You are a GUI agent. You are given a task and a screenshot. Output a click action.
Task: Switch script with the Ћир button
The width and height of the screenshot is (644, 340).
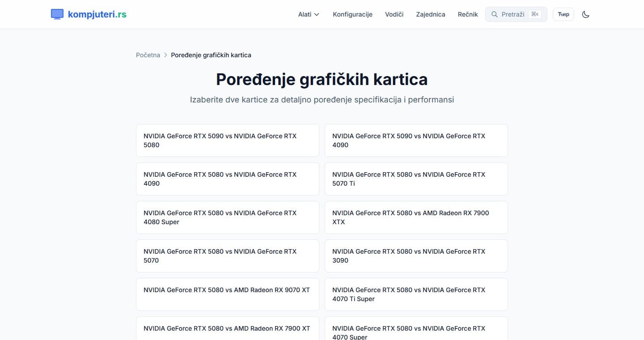[563, 14]
